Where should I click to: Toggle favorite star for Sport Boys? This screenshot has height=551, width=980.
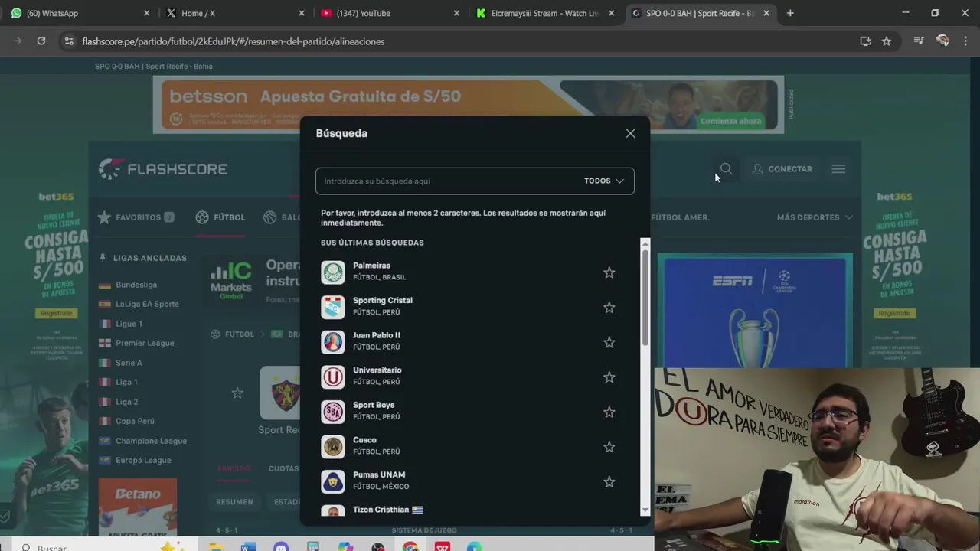609,412
